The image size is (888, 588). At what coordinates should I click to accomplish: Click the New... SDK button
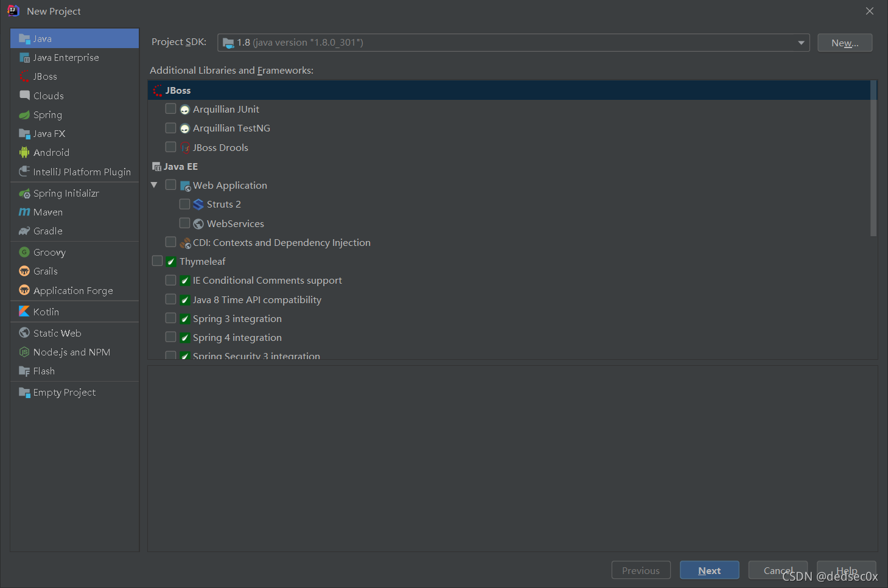(845, 43)
